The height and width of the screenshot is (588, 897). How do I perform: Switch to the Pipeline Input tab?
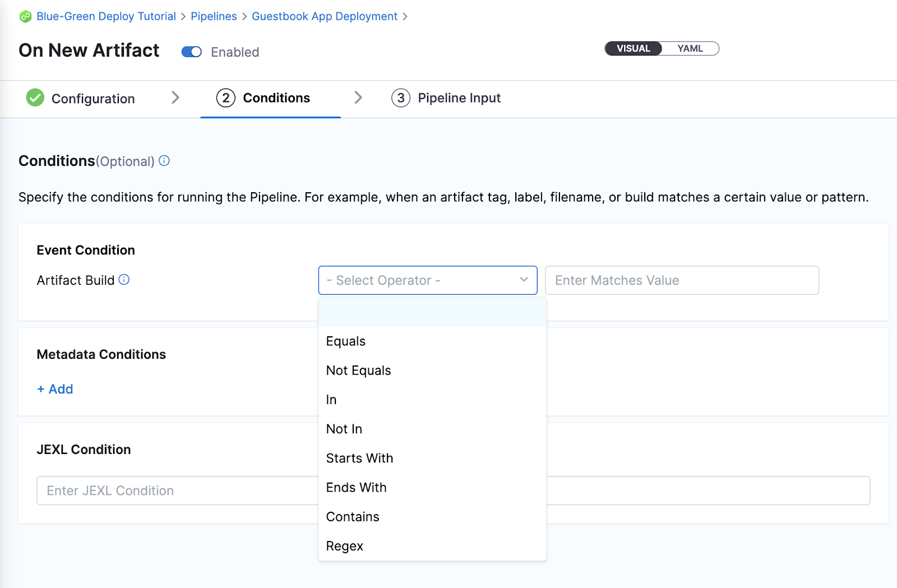tap(459, 98)
